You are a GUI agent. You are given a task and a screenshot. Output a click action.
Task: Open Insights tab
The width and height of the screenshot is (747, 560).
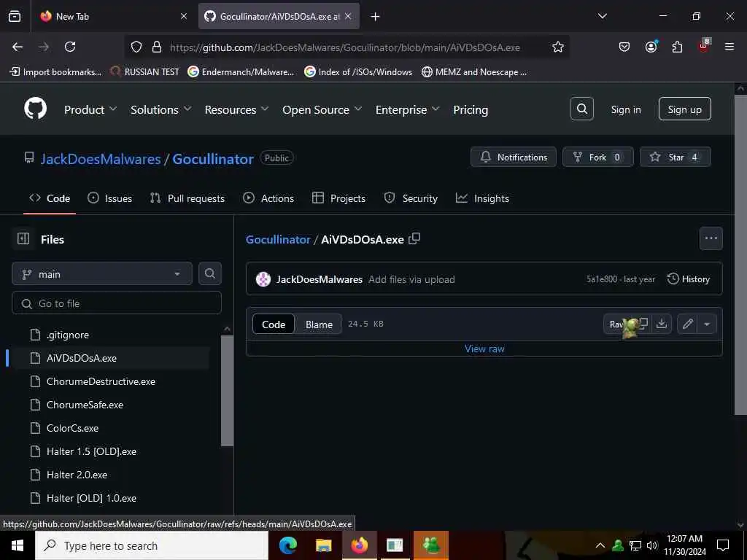click(482, 198)
